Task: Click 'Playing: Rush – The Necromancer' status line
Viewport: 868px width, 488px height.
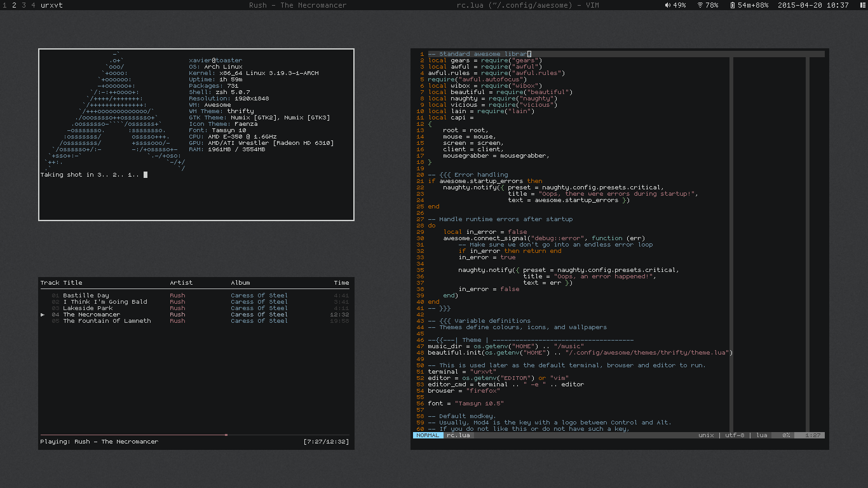Action: [x=99, y=442]
